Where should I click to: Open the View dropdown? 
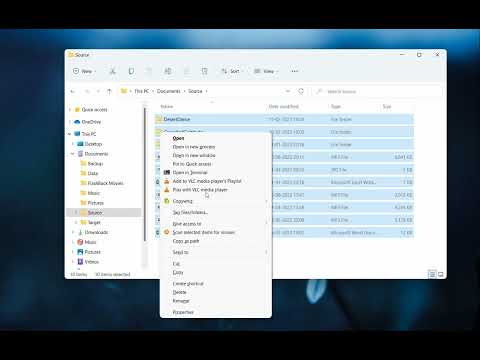coord(266,71)
